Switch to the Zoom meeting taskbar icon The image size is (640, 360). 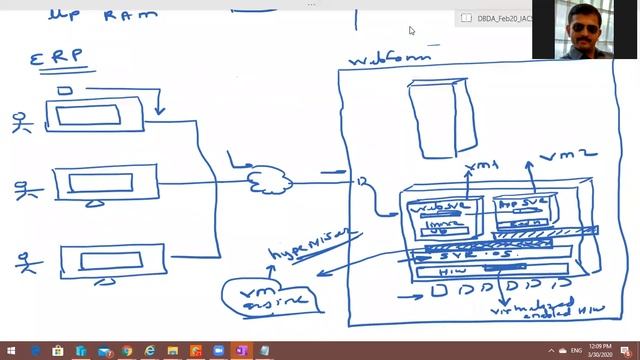click(218, 351)
